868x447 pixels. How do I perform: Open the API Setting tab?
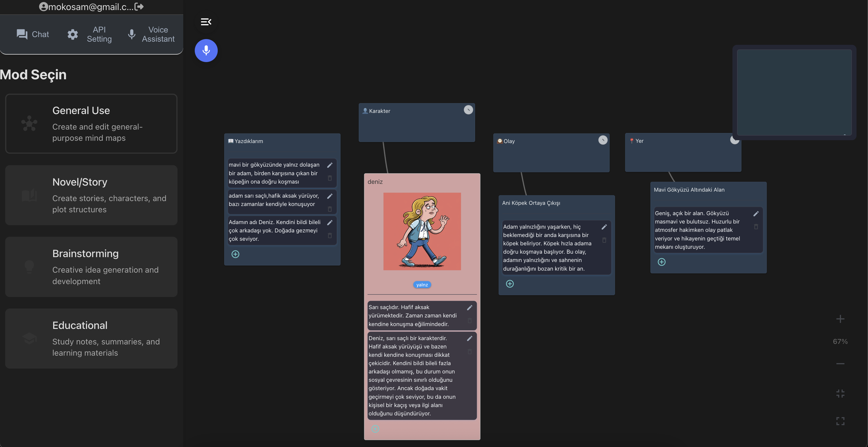click(90, 34)
